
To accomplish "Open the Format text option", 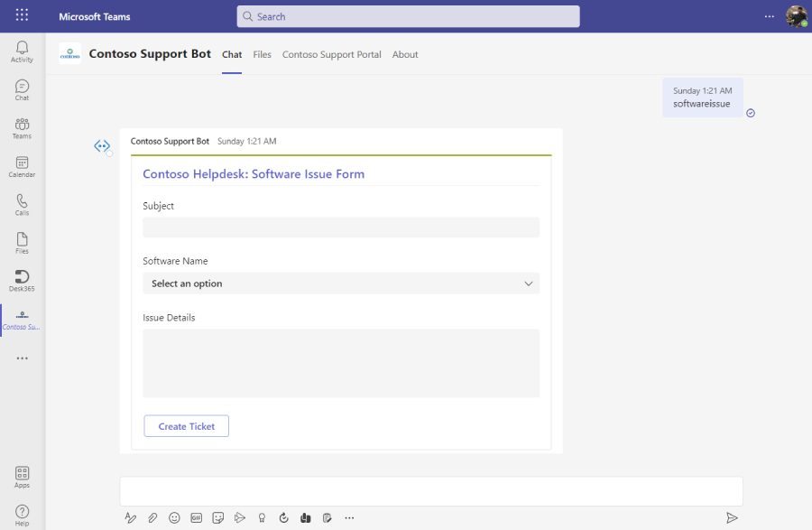I will (131, 517).
